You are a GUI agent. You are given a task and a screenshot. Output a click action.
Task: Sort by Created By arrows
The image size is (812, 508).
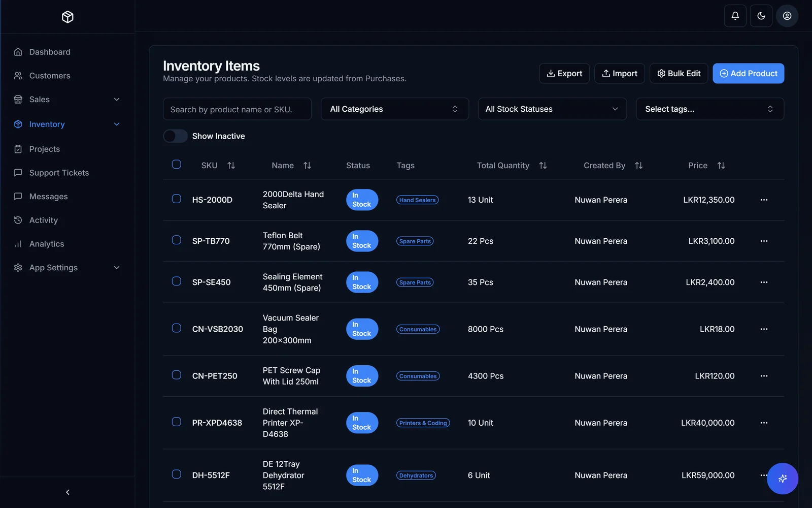coord(638,166)
